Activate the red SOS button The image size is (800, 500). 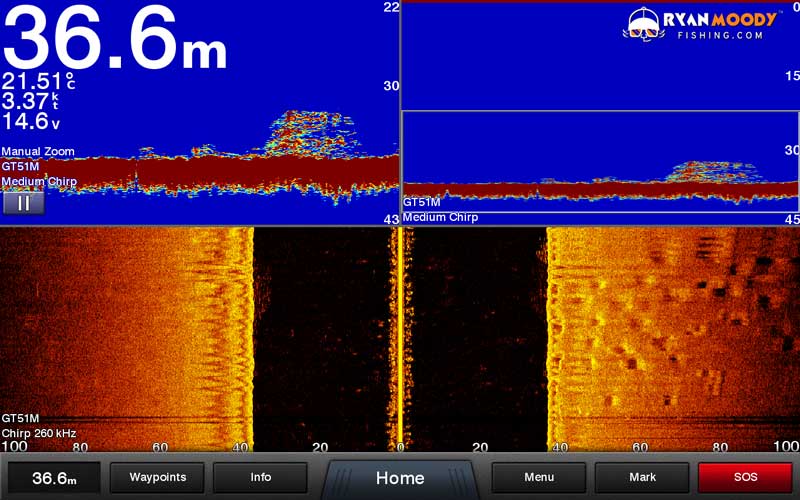pyautogui.click(x=745, y=478)
